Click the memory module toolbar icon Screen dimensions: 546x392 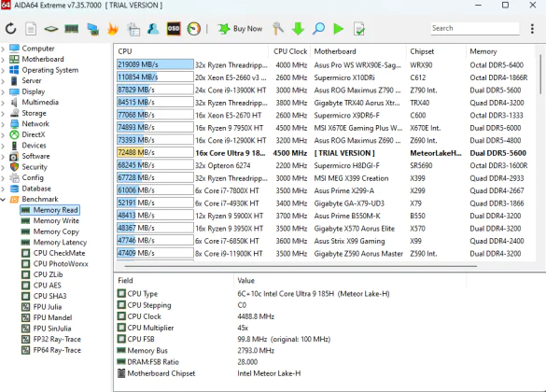[x=71, y=29]
